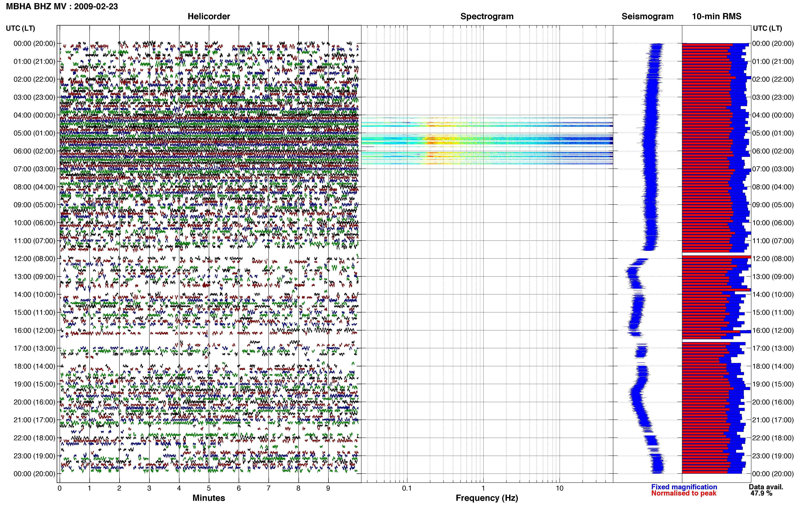The image size is (812, 508).
Task: Click the right 14:00 (10:00) time label
Action: (x=773, y=295)
